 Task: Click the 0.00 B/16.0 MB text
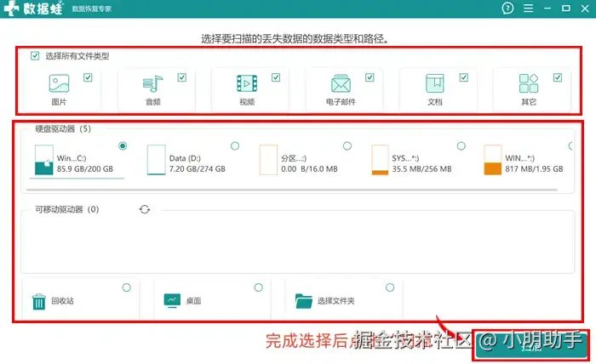(309, 169)
